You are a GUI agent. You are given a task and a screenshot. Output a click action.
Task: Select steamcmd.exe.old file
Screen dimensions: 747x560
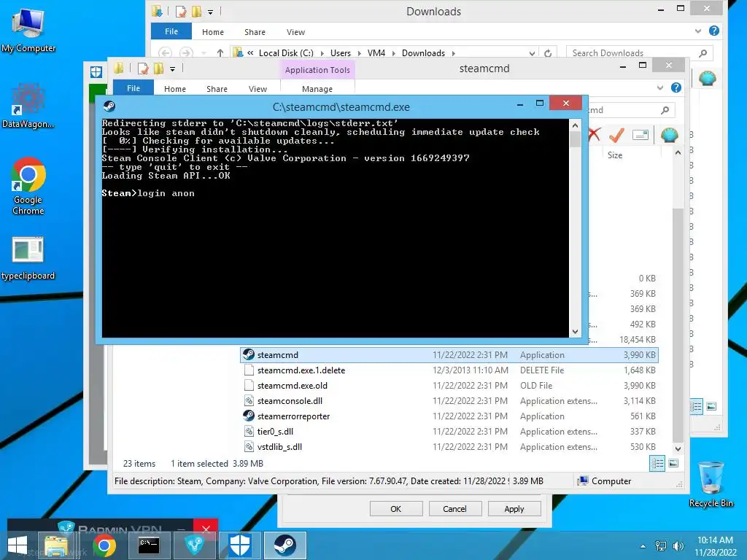[x=449, y=385]
